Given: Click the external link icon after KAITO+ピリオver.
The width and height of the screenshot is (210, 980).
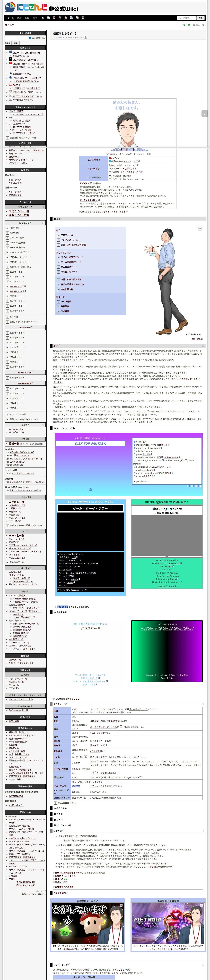Looking at the screenshot, I should coord(176,586).
